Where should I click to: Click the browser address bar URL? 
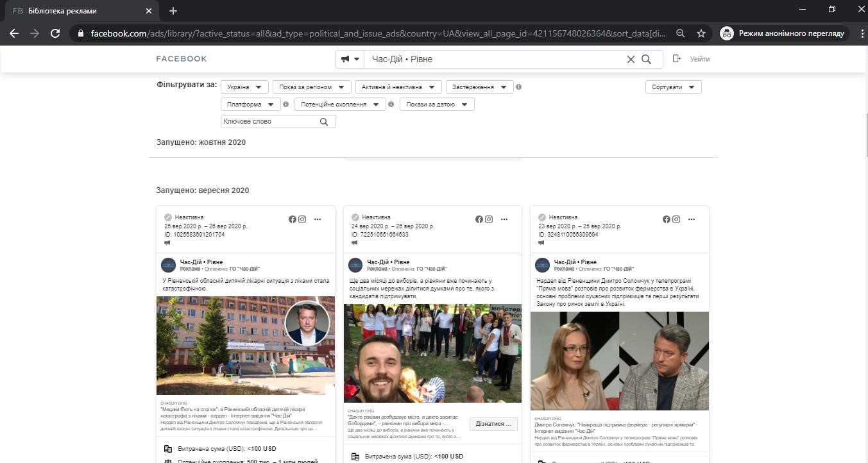(x=379, y=33)
